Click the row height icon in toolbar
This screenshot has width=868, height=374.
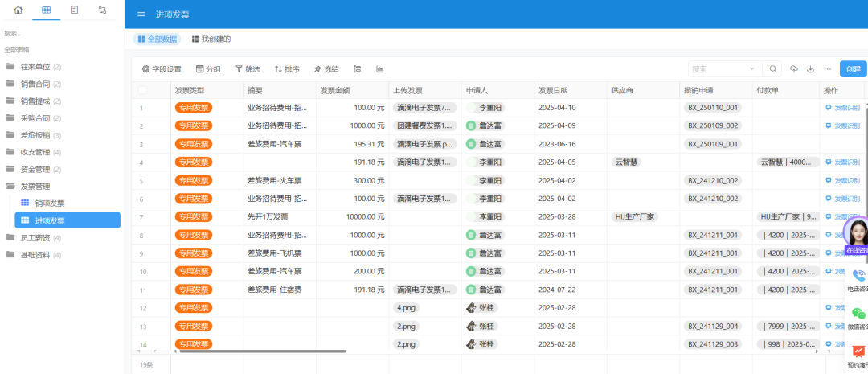(357, 69)
